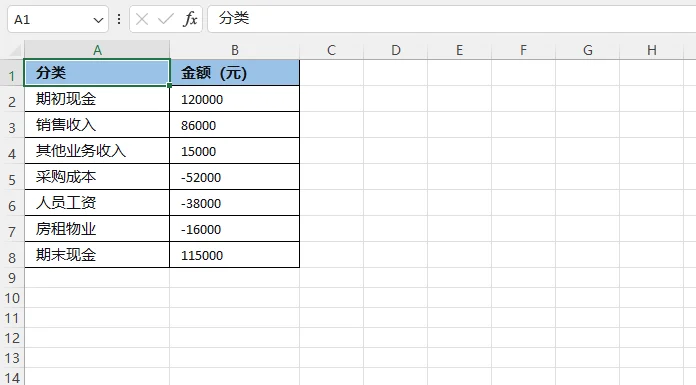Click cell with value 120000
Image resolution: width=696 pixels, height=385 pixels.
click(235, 99)
